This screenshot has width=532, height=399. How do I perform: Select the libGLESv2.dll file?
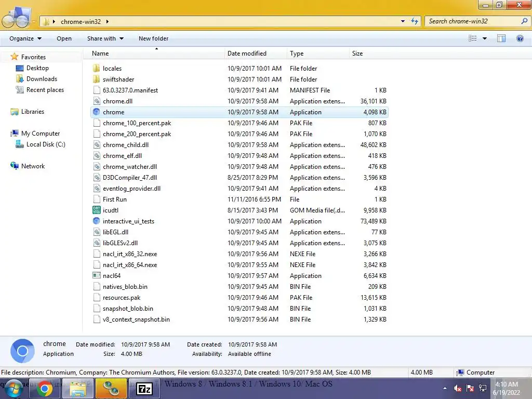(239, 243)
